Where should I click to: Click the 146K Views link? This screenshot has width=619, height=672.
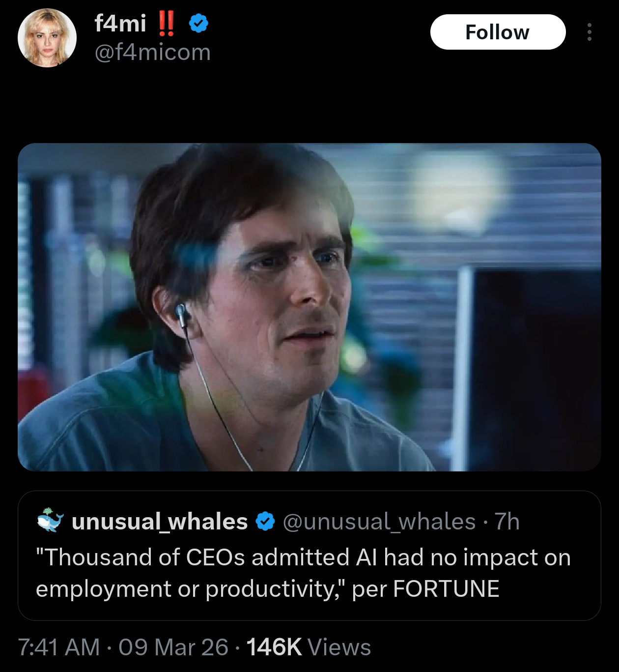pyautogui.click(x=309, y=648)
